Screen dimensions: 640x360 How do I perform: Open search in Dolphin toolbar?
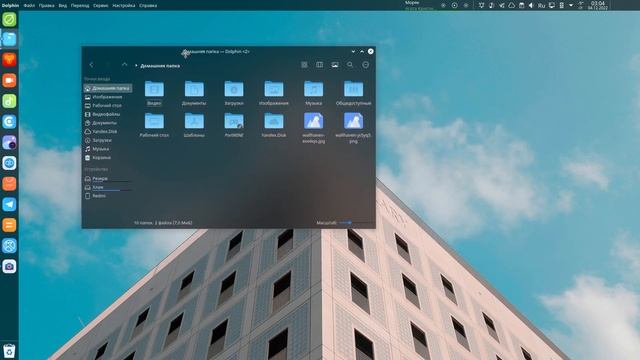tap(350, 65)
